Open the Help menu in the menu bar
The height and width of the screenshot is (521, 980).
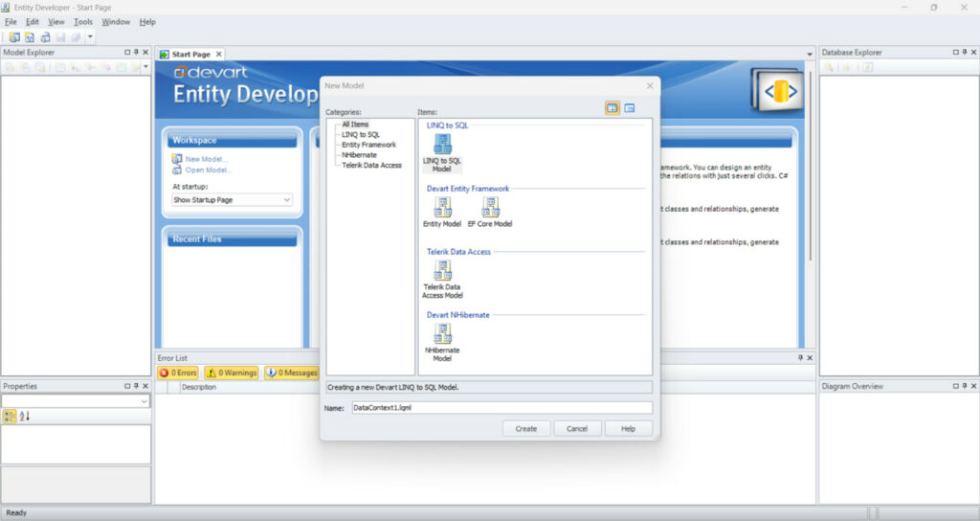(147, 22)
